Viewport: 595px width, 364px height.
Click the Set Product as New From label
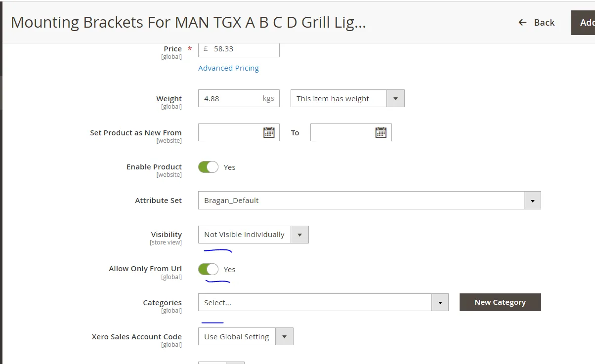click(x=136, y=133)
